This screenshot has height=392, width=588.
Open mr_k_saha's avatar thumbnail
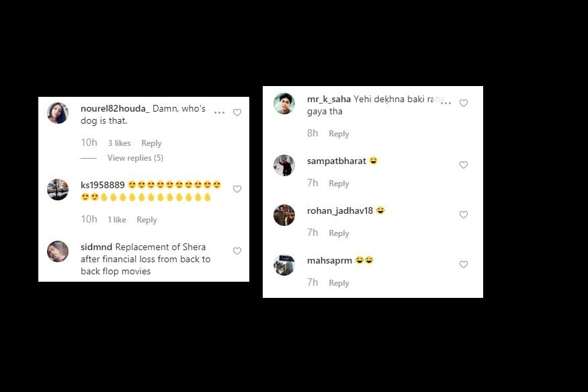[284, 103]
